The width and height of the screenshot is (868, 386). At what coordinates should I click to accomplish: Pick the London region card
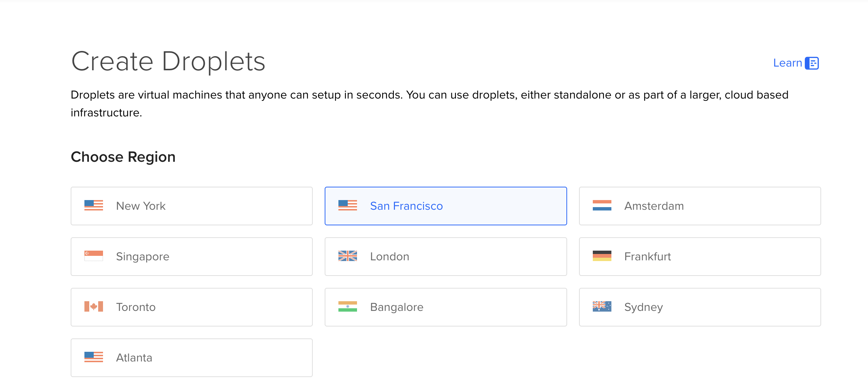(x=446, y=257)
